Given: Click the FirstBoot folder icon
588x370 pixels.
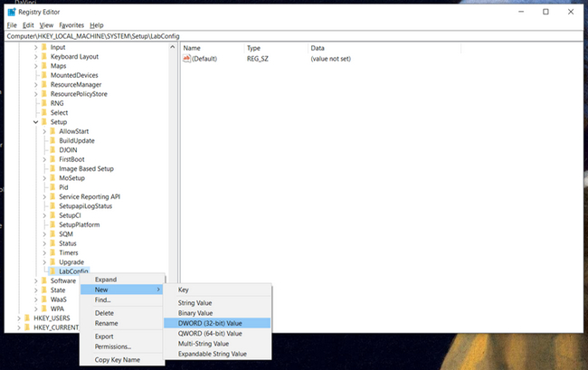Looking at the screenshot, I should coord(52,159).
